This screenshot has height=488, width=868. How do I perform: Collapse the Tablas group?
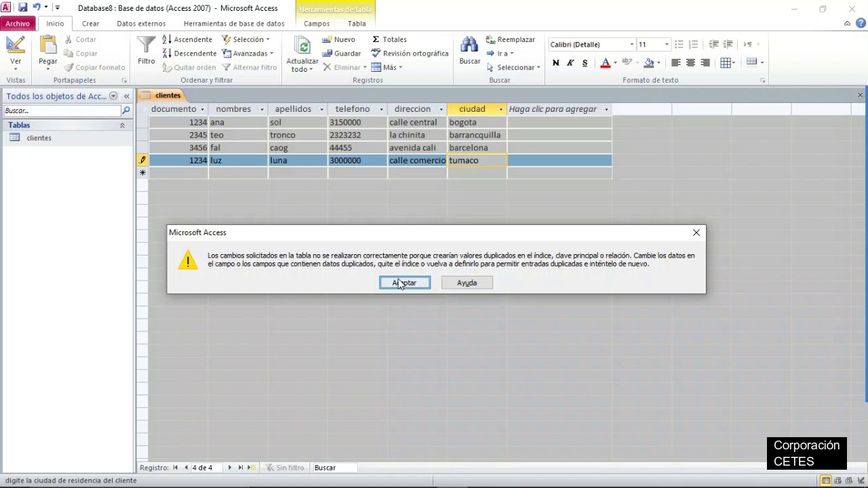tap(122, 125)
